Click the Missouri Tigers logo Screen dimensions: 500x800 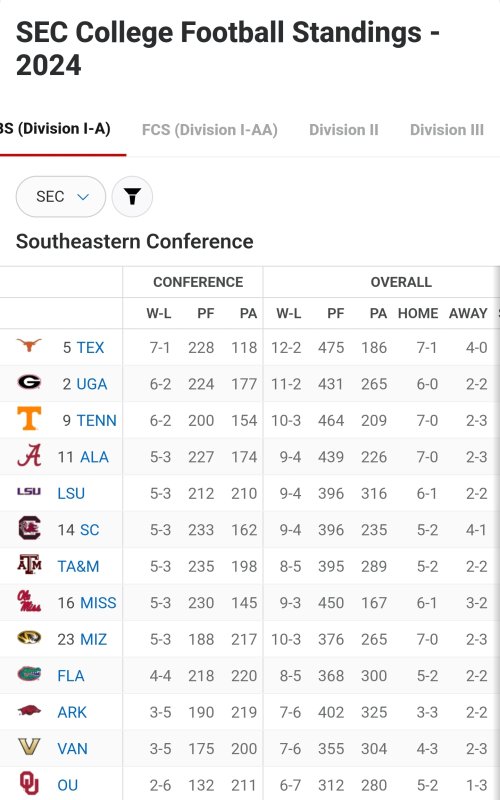coord(29,637)
